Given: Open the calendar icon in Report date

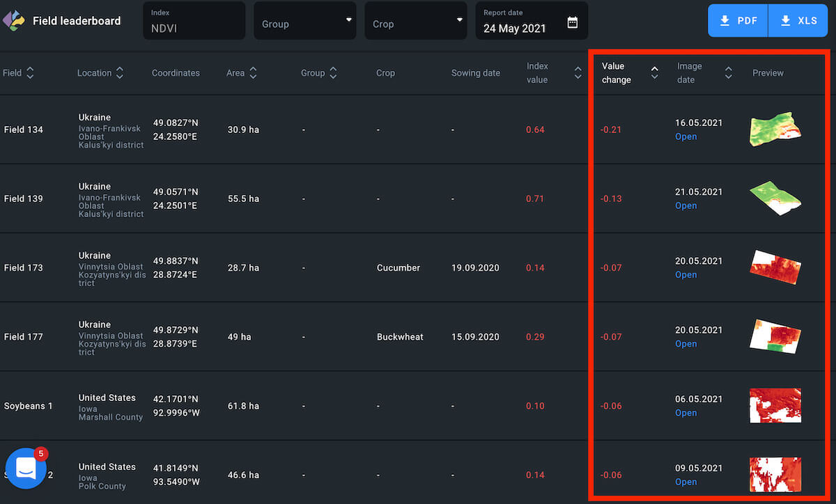Looking at the screenshot, I should coord(572,22).
